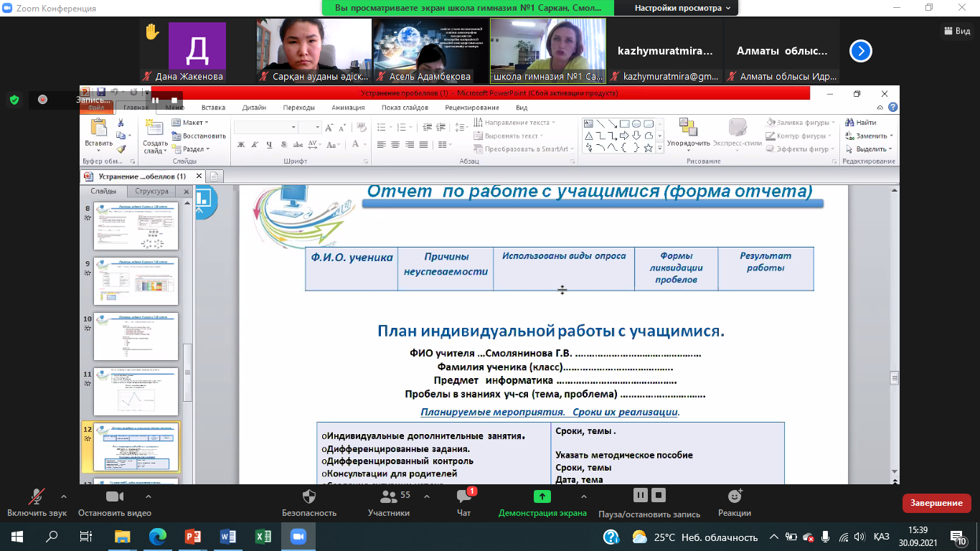Switch to Структура (Outline) pane tab
This screenshot has width=980, height=551.
(151, 192)
